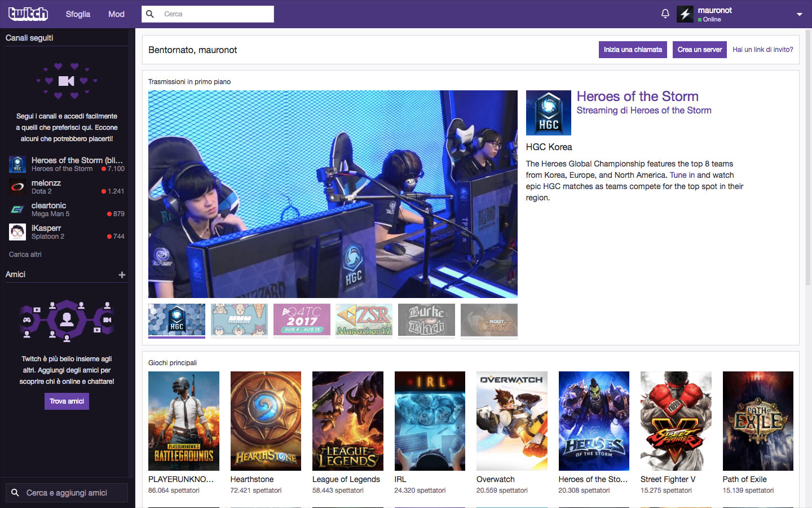Screen dimensions: 812x508
Task: Open the Path of Exile game cover
Action: pyautogui.click(x=758, y=421)
